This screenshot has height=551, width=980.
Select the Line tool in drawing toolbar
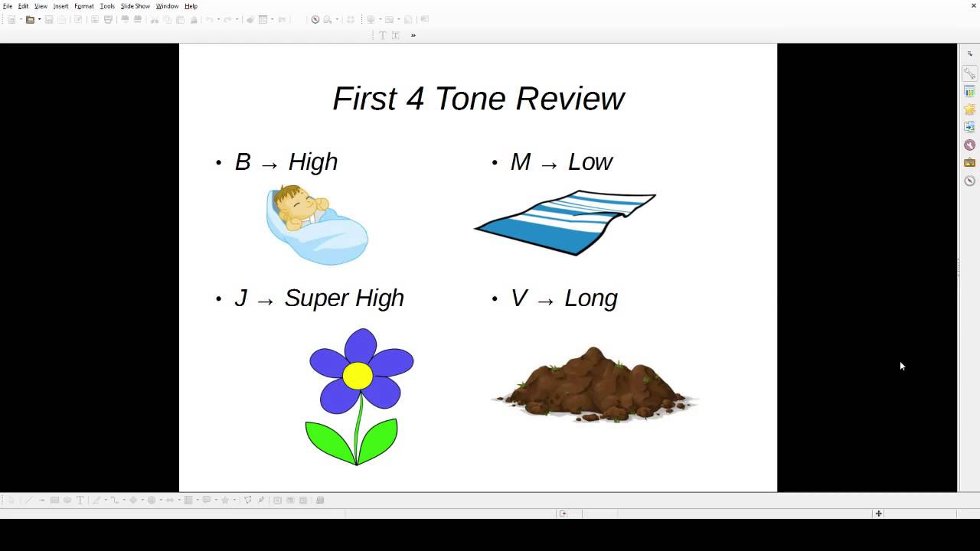coord(28,500)
